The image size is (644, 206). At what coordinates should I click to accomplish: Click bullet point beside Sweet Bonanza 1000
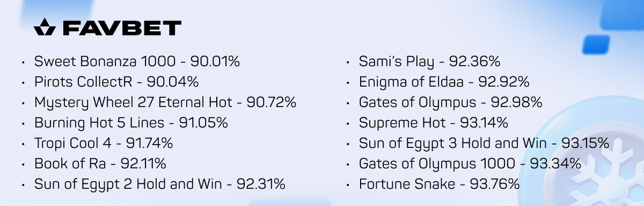pos(23,62)
